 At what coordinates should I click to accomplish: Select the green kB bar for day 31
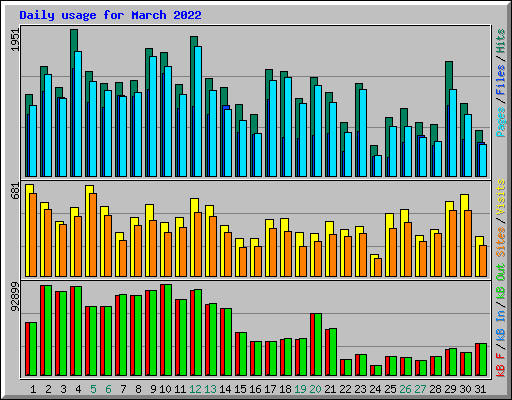tap(483, 360)
